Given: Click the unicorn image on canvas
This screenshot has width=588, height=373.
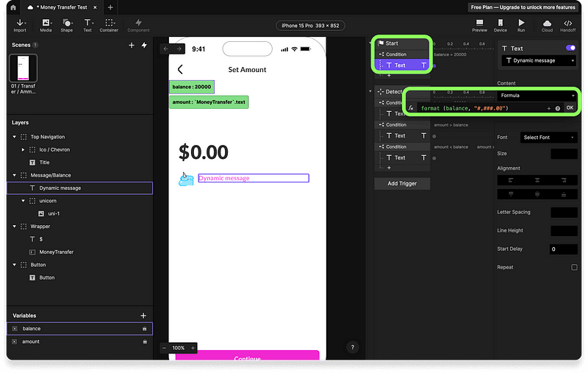Looking at the screenshot, I should 186,180.
